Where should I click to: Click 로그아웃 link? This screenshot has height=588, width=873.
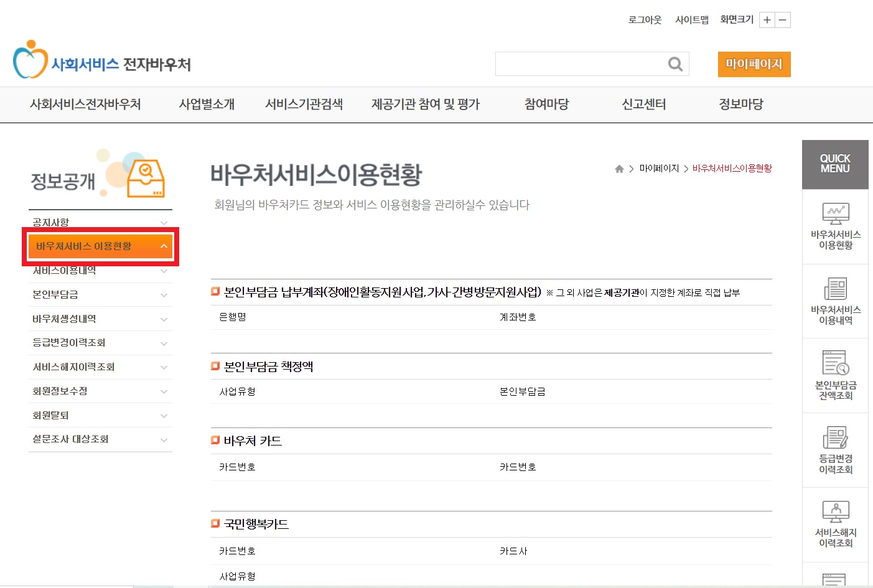645,20
